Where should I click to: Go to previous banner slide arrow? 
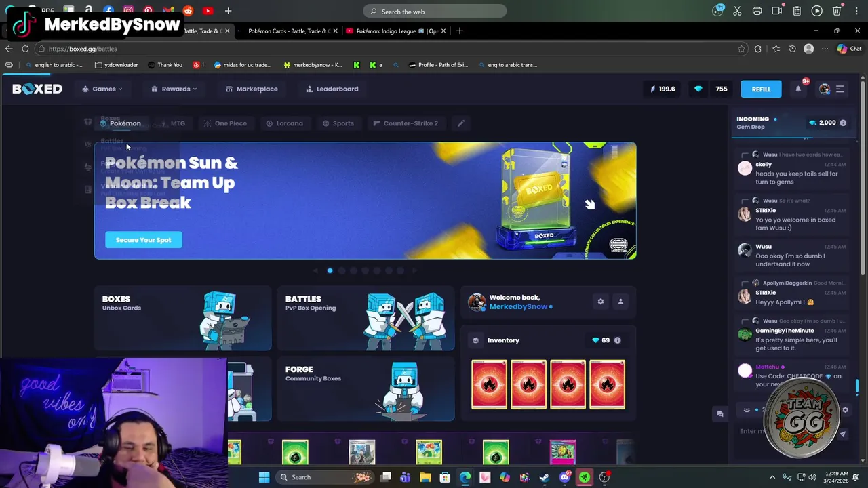(x=315, y=270)
